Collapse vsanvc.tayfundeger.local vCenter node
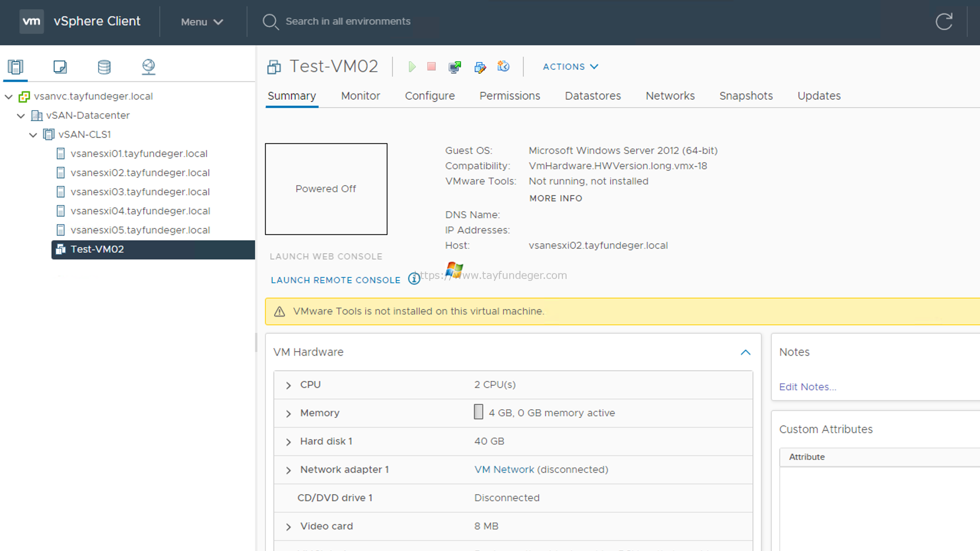980x551 pixels. tap(9, 97)
